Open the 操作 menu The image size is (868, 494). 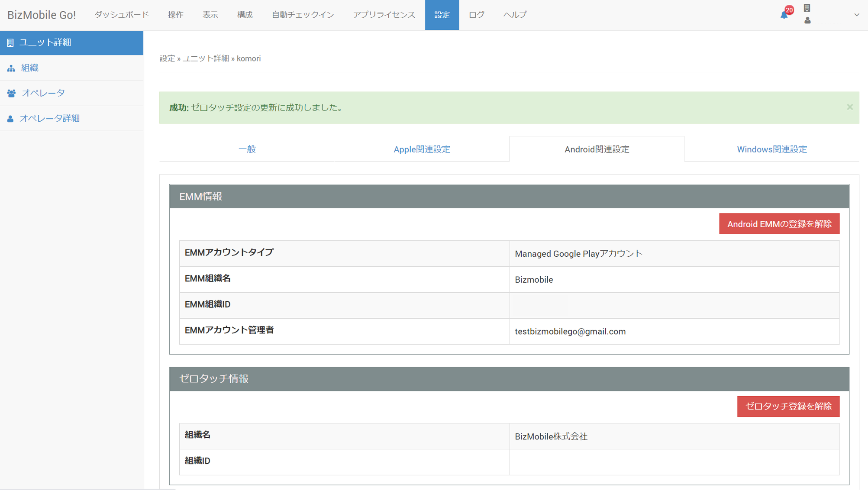point(175,15)
